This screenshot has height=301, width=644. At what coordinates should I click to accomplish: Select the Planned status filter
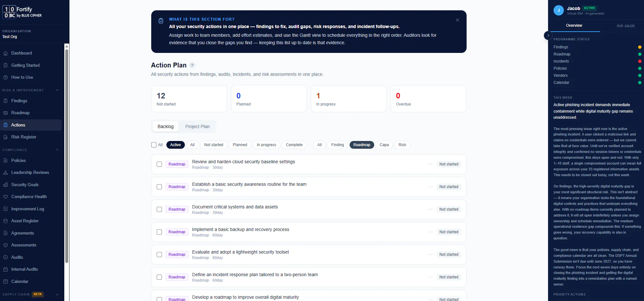pos(240,145)
